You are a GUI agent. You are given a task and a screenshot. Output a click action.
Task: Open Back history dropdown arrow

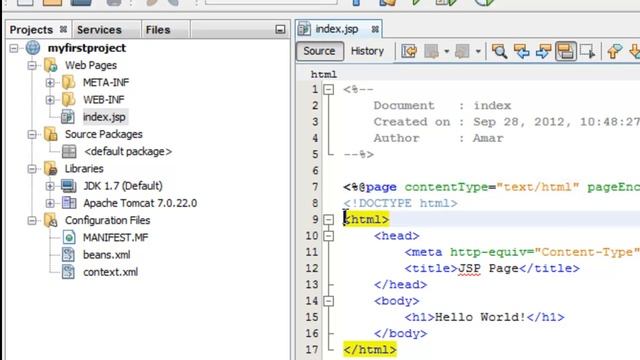coord(446,52)
